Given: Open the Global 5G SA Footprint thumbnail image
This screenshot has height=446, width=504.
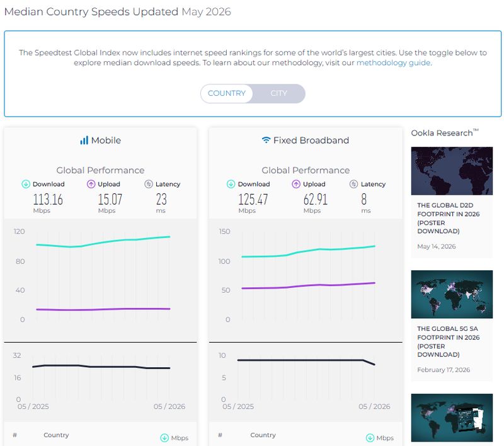Looking at the screenshot, I should click(452, 294).
